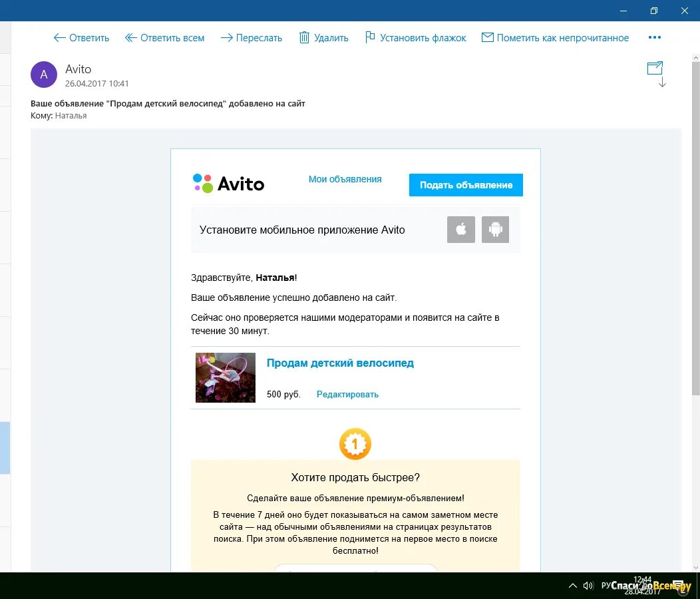The width and height of the screenshot is (700, 599).
Task: Show hidden system tray icons
Action: pos(572,586)
